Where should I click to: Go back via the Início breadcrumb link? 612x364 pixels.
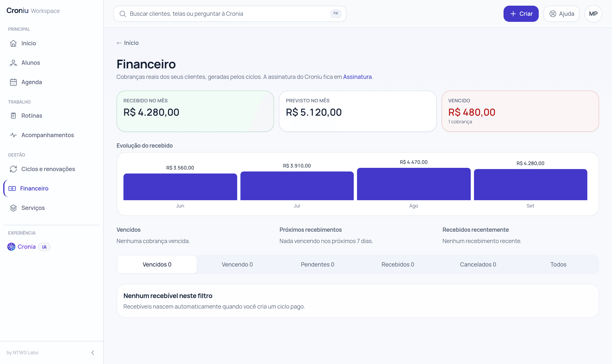point(128,43)
